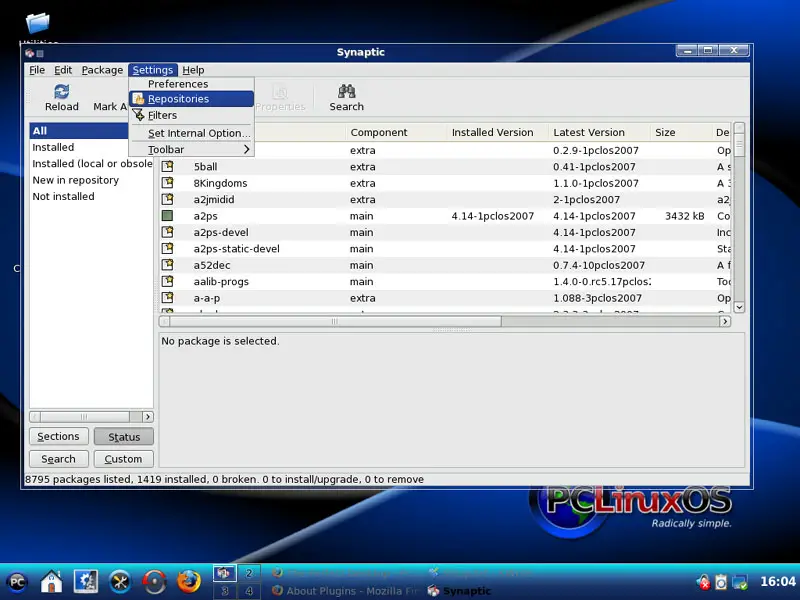Click the left panel scroll right arrow
The image size is (800, 600).
pos(147,417)
